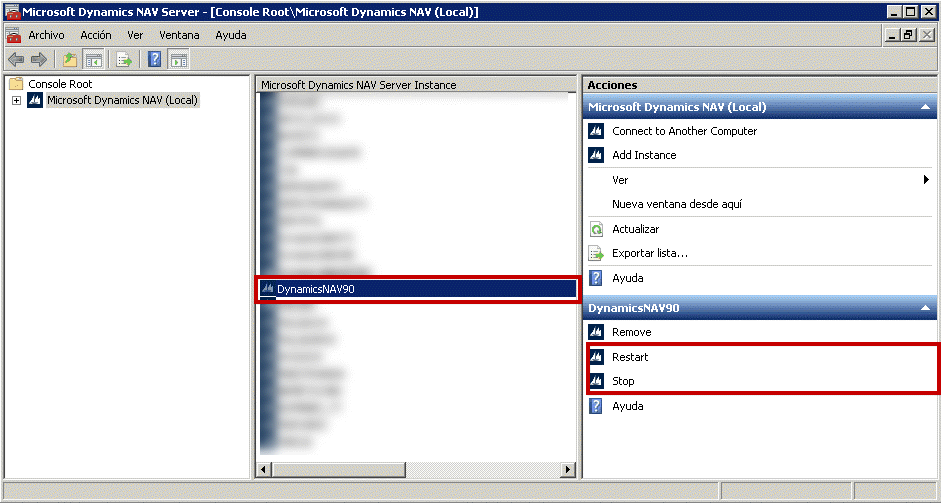Toggle the Show/Hide Action Pane toolbar icon
941x503 pixels.
pos(178,60)
